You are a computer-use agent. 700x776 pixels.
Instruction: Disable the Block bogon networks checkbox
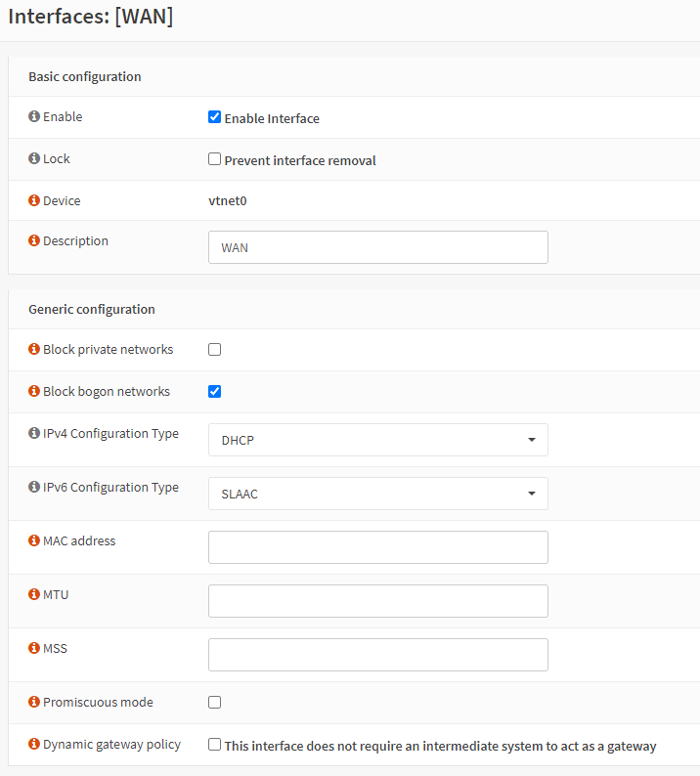point(214,392)
